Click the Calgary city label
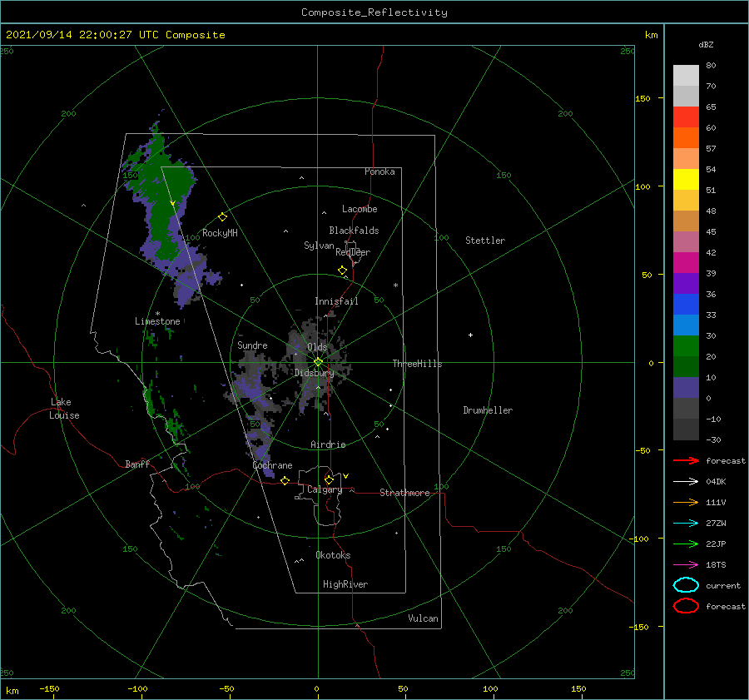 [x=325, y=489]
